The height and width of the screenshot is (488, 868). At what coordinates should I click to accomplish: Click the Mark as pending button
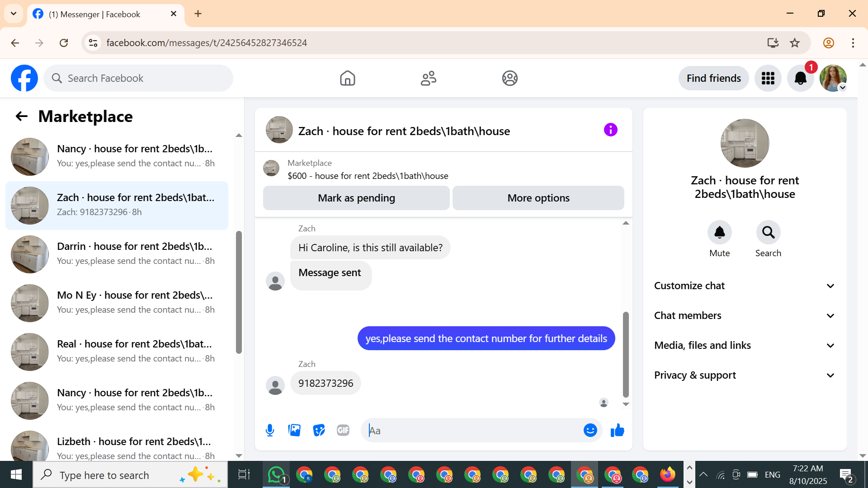point(356,198)
